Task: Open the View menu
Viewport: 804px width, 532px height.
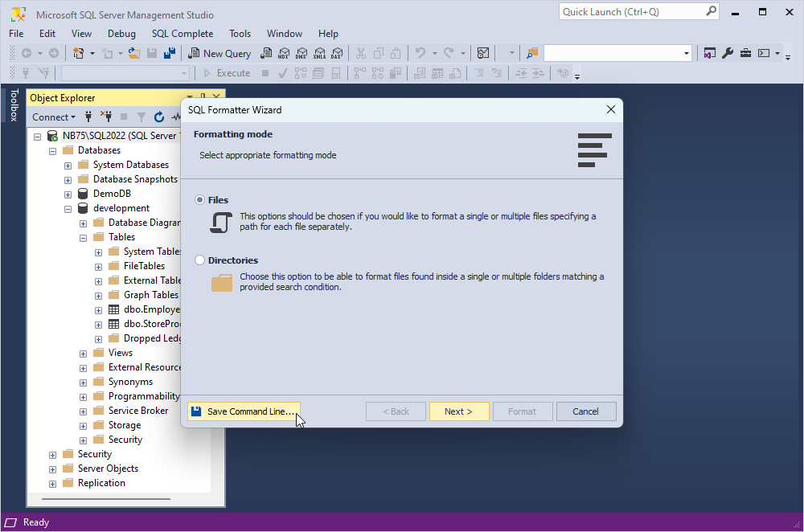Action: coord(81,33)
